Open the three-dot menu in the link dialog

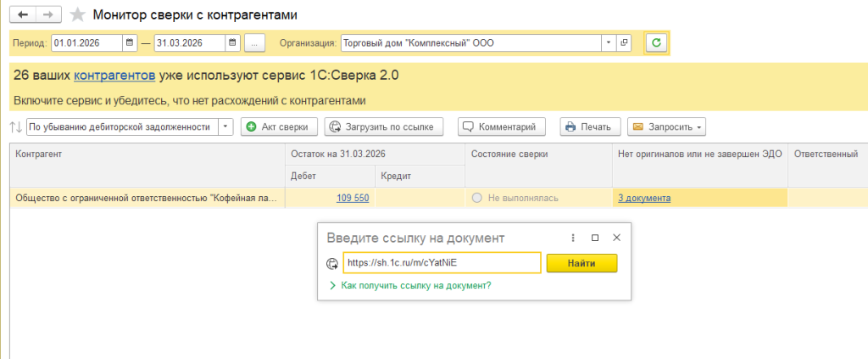pos(573,238)
